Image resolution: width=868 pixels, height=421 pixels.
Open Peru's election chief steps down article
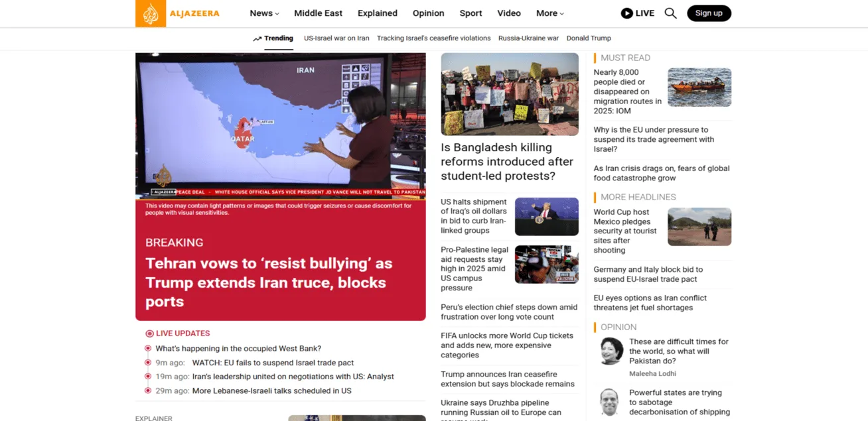pos(509,312)
